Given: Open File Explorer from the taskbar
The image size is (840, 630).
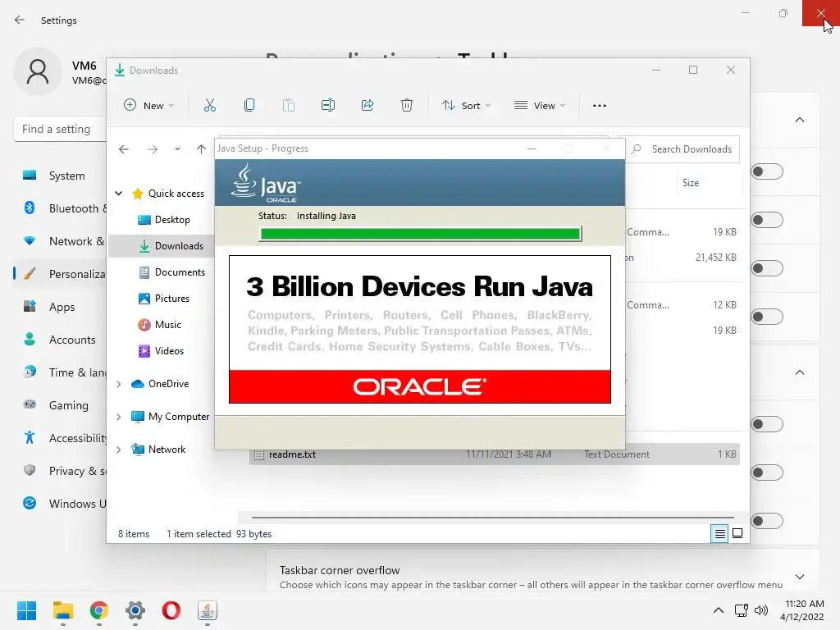Looking at the screenshot, I should 63,610.
